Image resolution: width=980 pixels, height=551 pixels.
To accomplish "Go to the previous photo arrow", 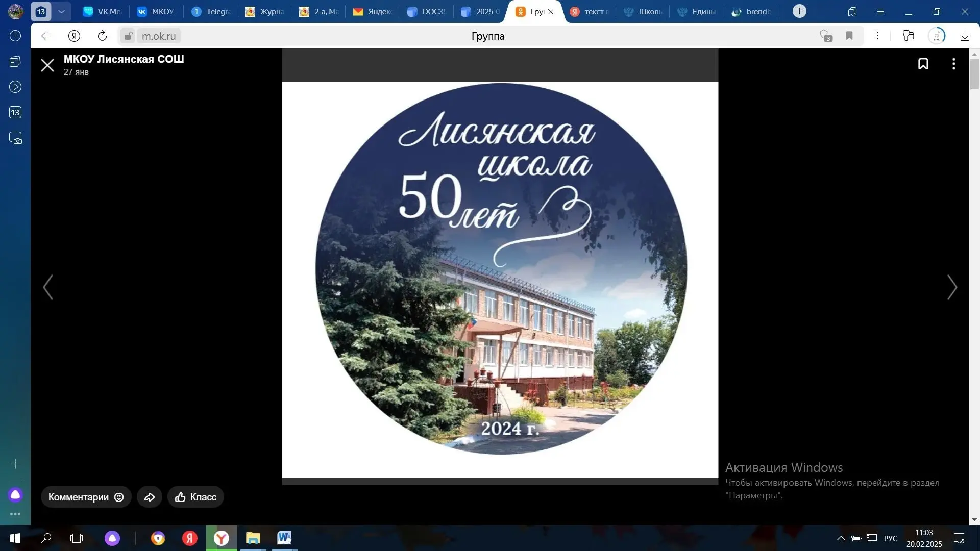I will click(48, 287).
